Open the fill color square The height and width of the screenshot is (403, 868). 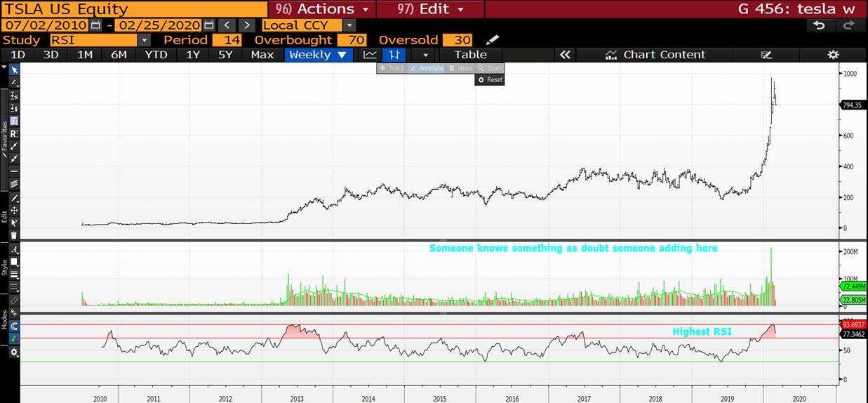(x=14, y=263)
